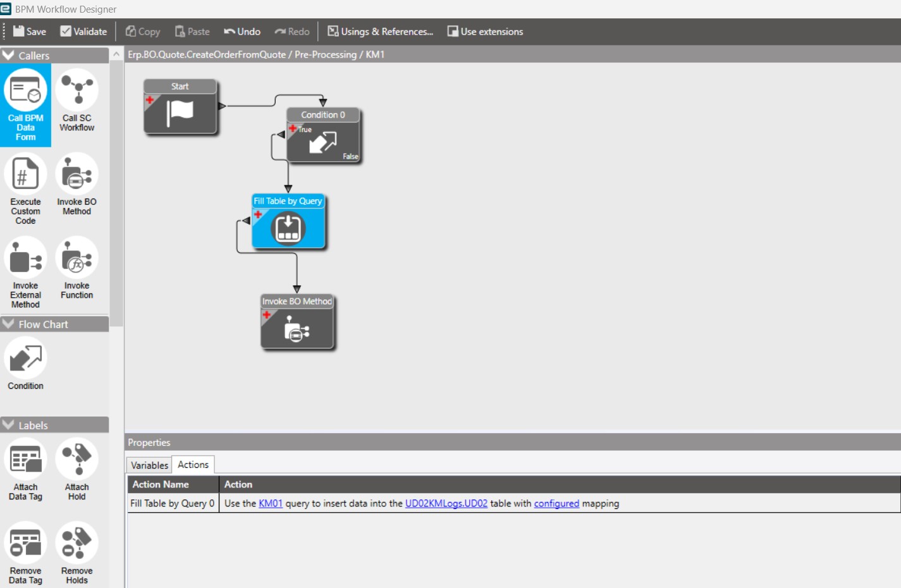Switch to the Variables tab
The image size is (901, 588).
[x=149, y=465]
